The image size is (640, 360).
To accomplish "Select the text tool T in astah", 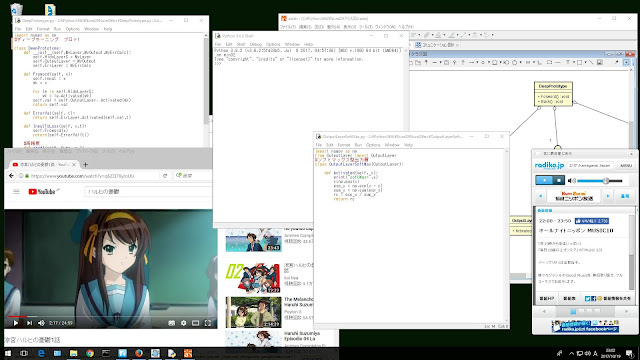I will [x=567, y=62].
